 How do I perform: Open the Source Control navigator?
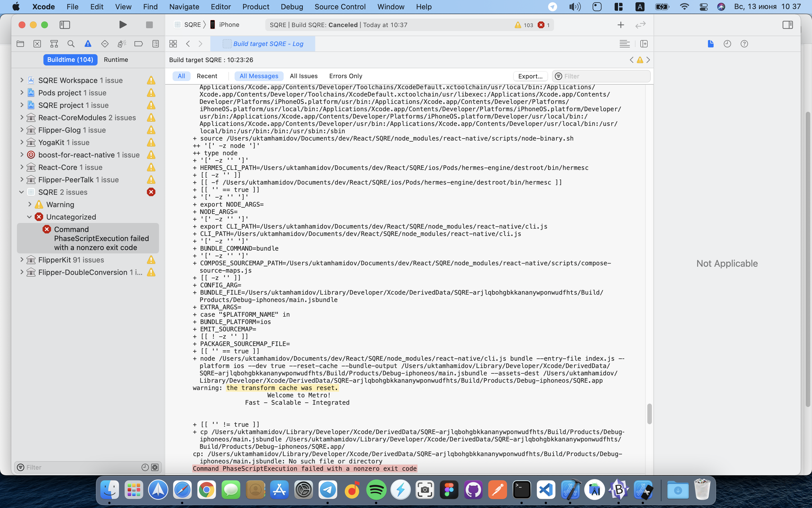click(x=37, y=44)
